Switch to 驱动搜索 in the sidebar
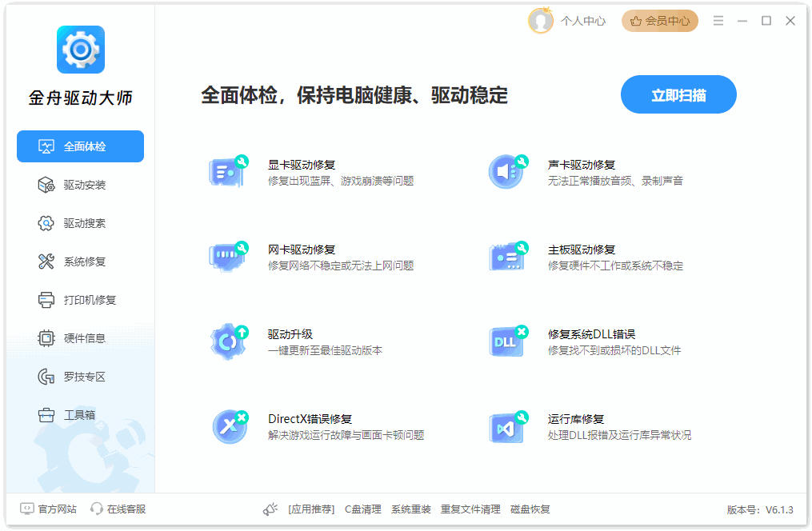 (x=80, y=223)
